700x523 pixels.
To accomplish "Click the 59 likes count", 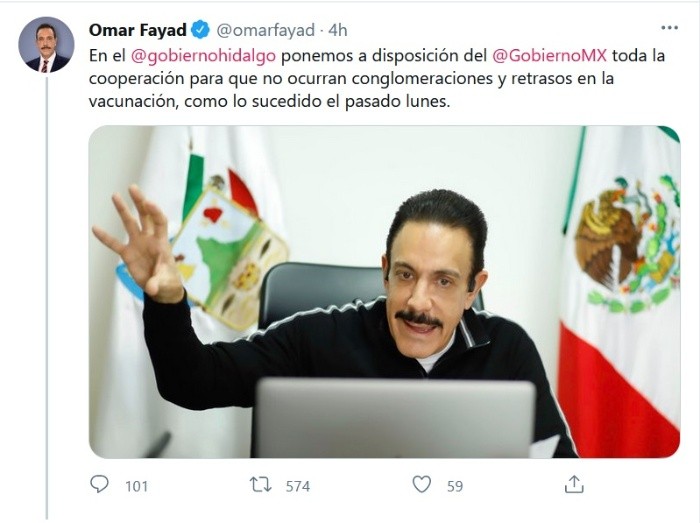I will tap(455, 486).
